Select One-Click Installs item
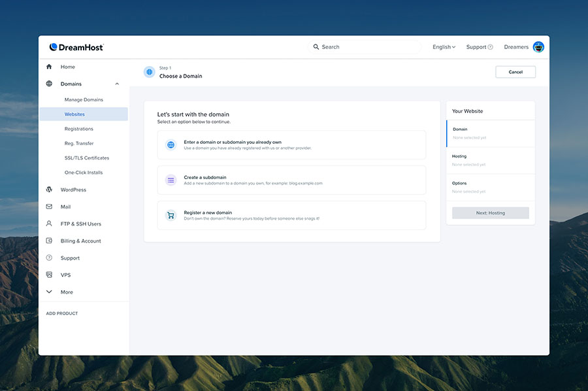This screenshot has width=588, height=391. tap(83, 173)
